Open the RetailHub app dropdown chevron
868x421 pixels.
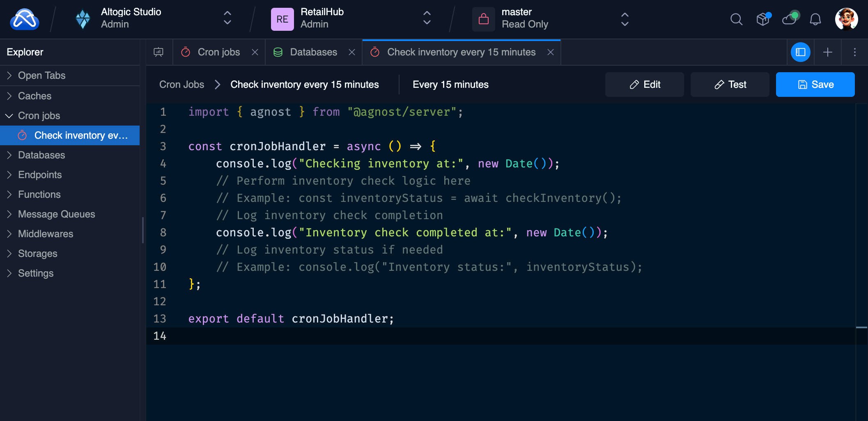(427, 19)
